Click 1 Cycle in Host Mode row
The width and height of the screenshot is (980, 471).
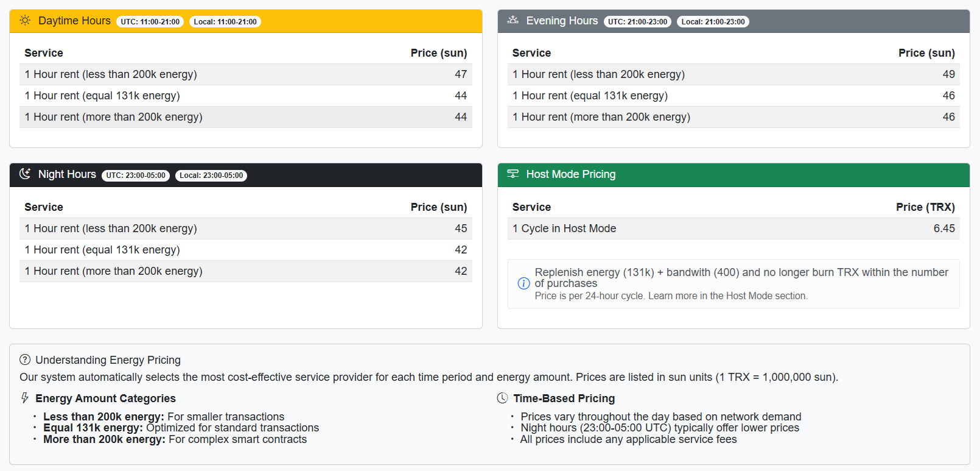tap(733, 228)
